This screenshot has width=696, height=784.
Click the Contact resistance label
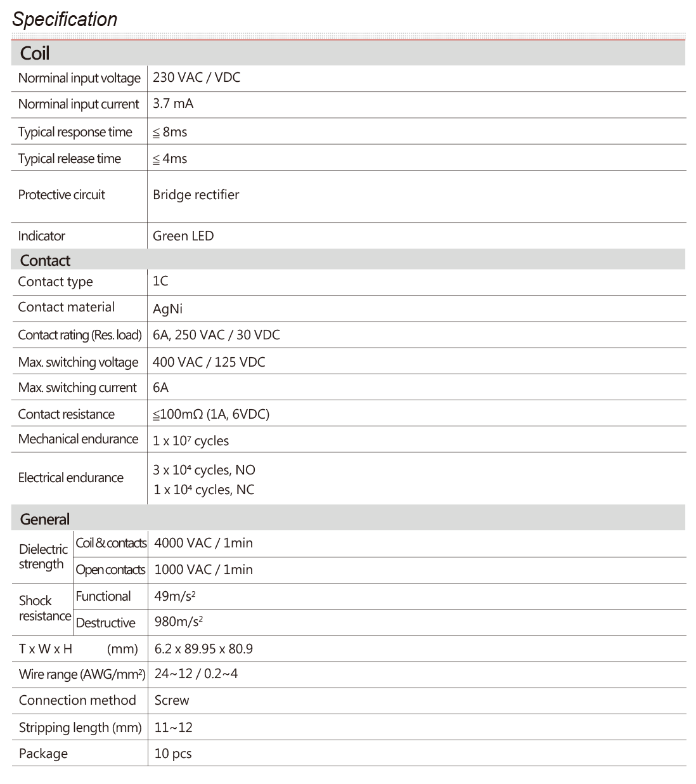tap(67, 414)
